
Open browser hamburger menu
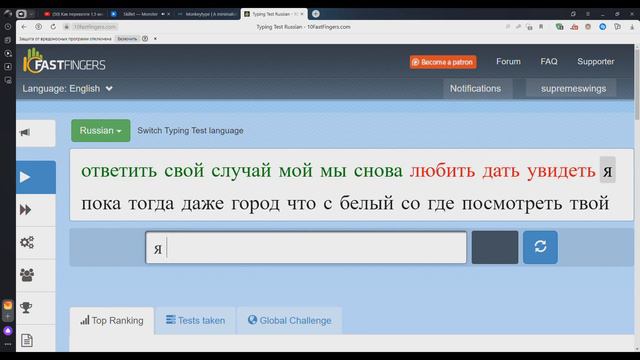(x=588, y=14)
